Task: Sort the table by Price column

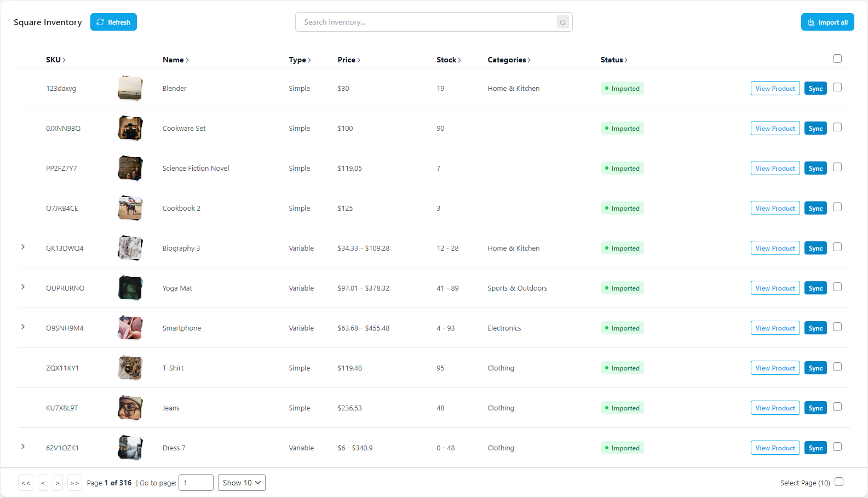Action: coord(348,60)
